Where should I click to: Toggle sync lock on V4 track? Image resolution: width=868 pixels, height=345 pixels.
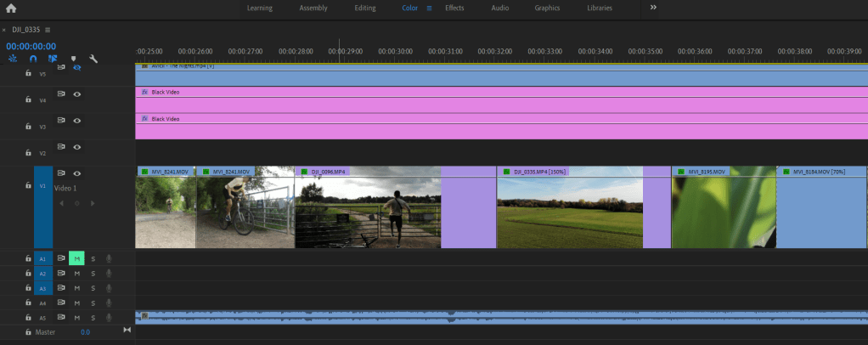(61, 94)
